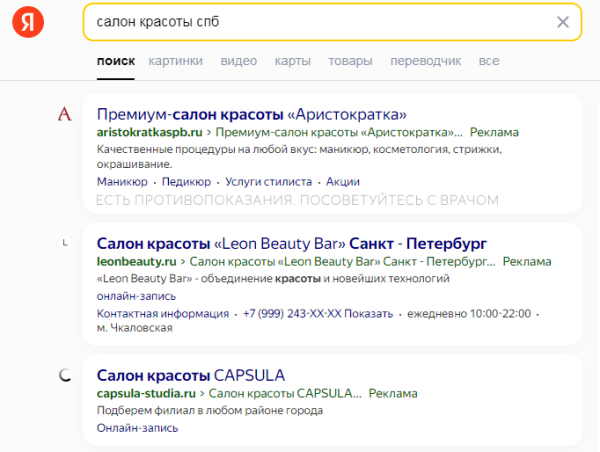Click the CAPSULA description 'Подберем филиал в любом районе города'

pos(210,410)
